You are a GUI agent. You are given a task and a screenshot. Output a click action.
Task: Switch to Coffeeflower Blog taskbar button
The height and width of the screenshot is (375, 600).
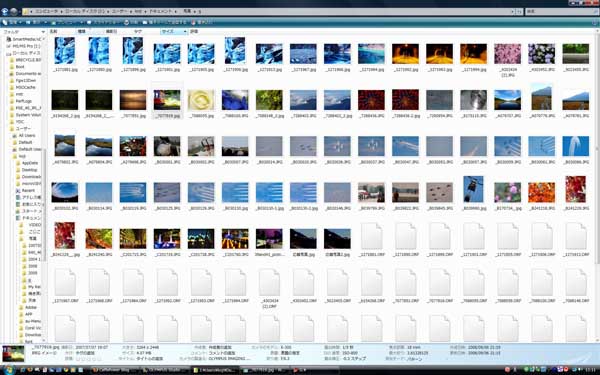click(x=116, y=370)
